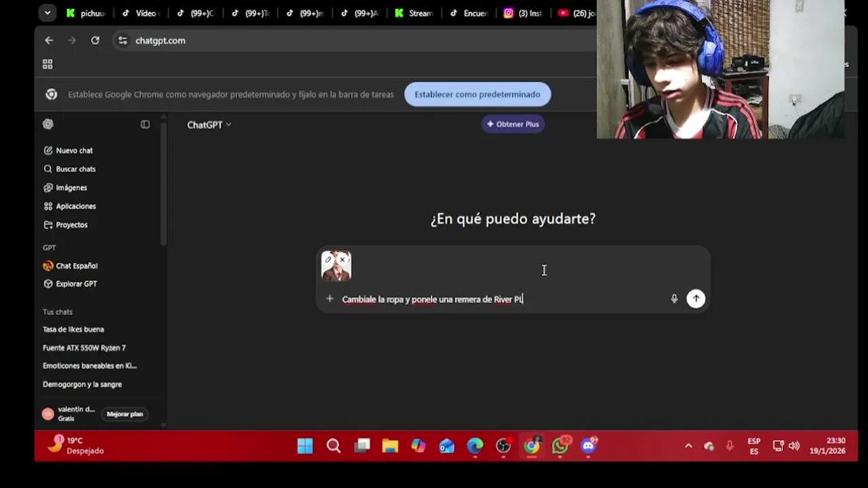Go back with the browser back arrow
868x488 pixels.
point(49,41)
